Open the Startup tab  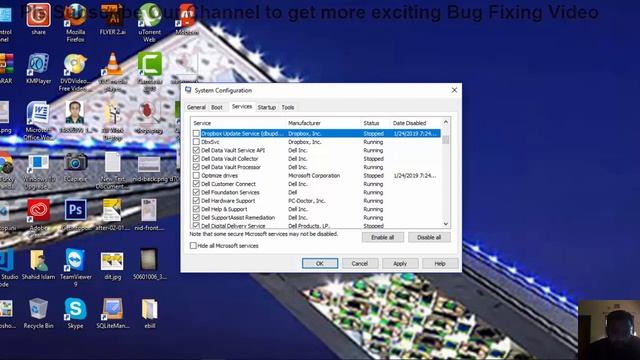point(267,107)
